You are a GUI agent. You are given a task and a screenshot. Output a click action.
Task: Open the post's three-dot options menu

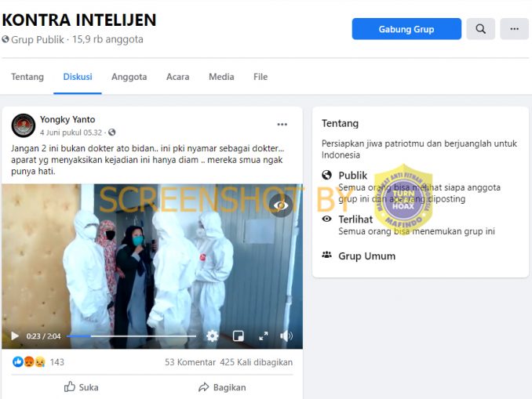click(282, 125)
